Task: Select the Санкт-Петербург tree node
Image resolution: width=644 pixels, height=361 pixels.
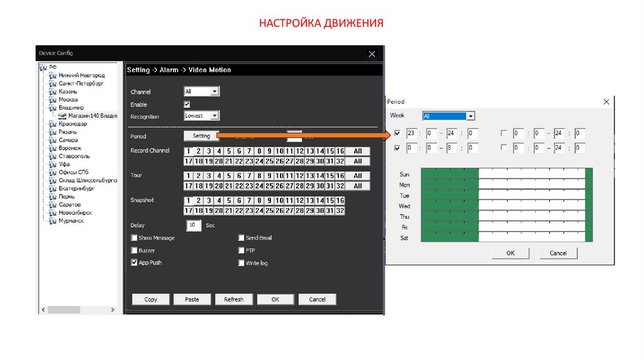Action: pos(81,84)
